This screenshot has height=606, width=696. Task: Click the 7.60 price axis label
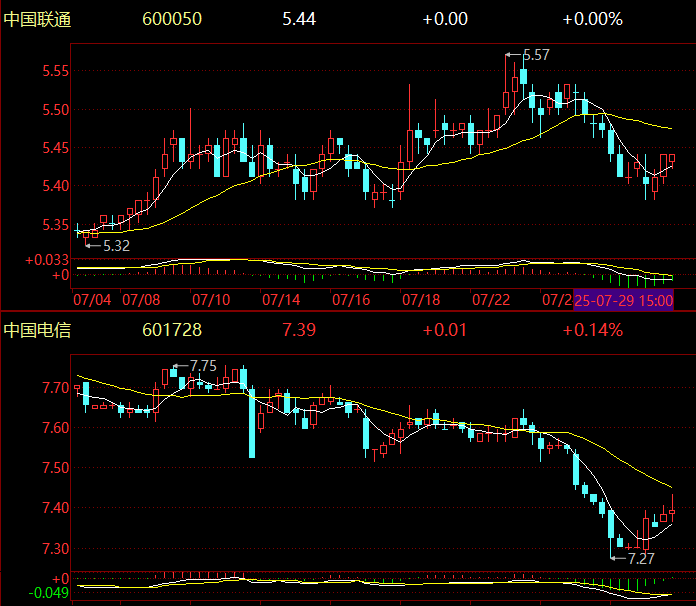click(x=55, y=428)
